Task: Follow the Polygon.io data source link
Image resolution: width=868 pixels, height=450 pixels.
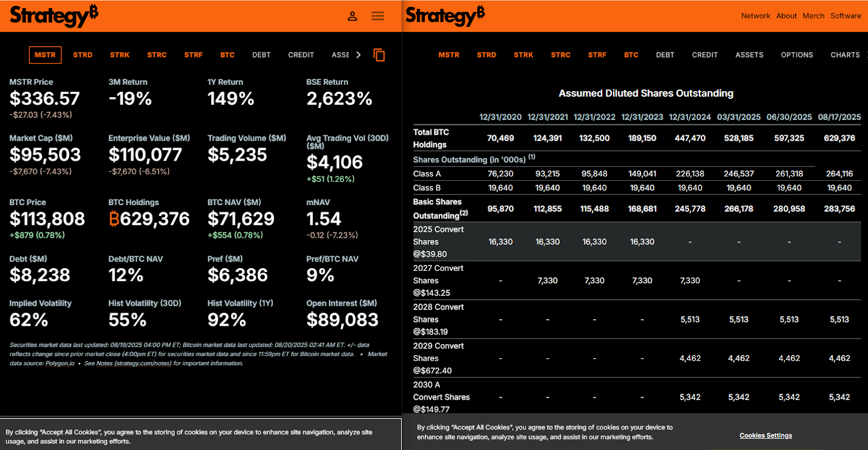Action: (60, 364)
